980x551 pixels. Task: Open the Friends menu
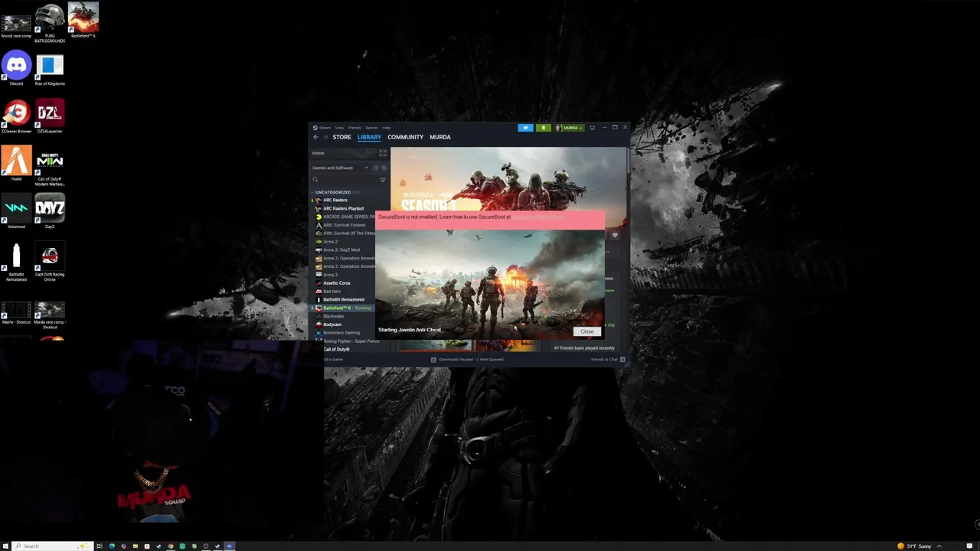(354, 128)
